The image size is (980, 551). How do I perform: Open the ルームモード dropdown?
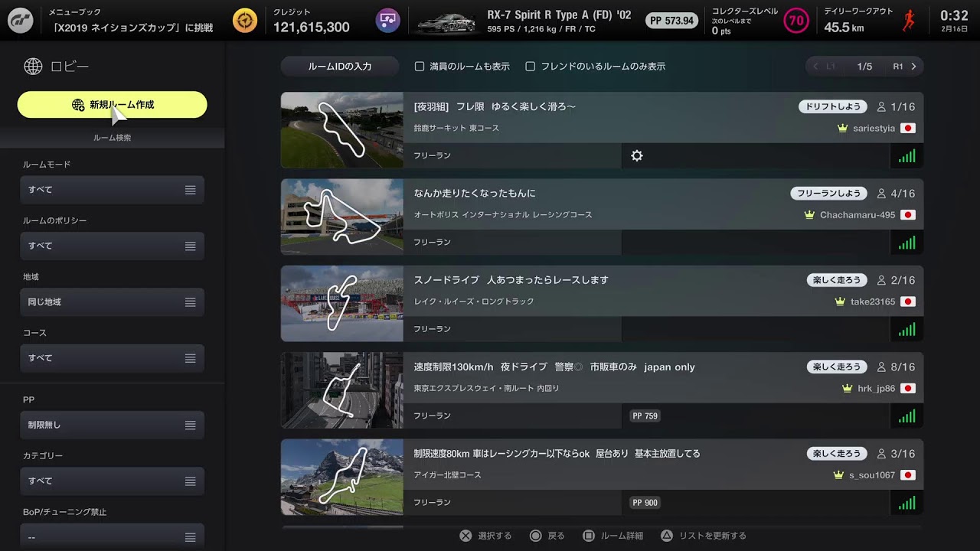click(x=112, y=190)
